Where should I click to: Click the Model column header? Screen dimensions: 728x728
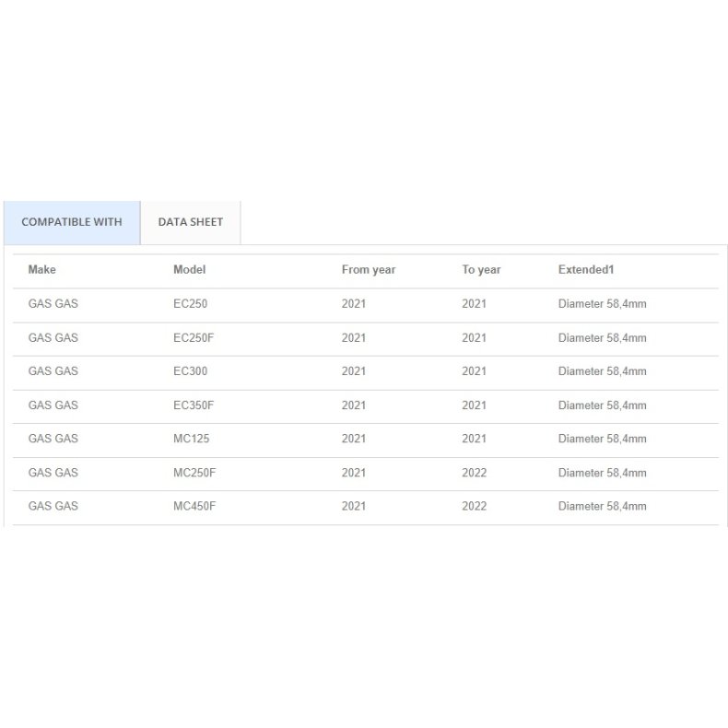(x=189, y=270)
